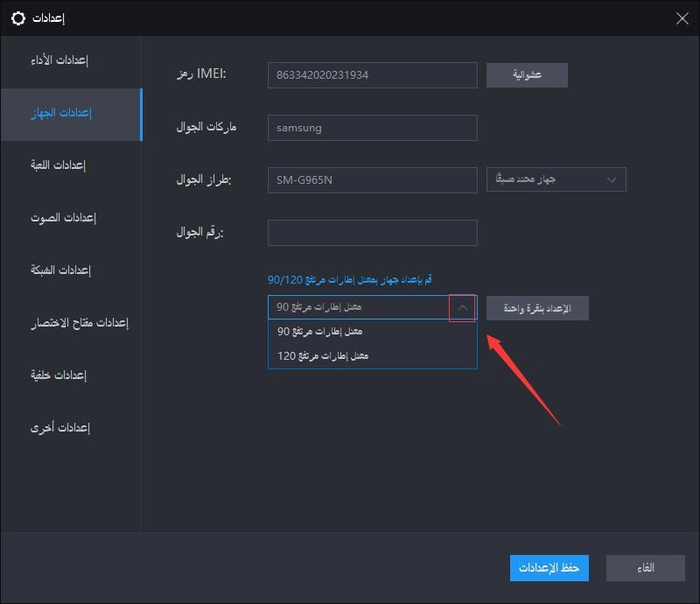Click الغاء cancel button
The height and width of the screenshot is (604, 700).
645,568
